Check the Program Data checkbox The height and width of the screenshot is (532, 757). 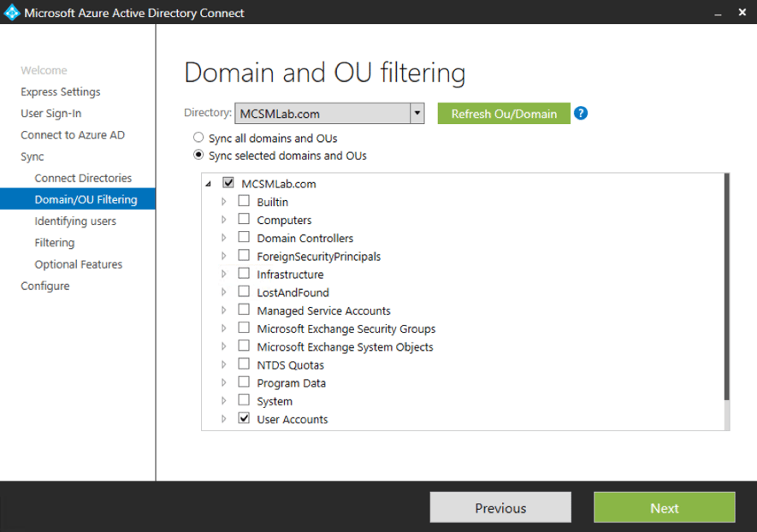(244, 381)
